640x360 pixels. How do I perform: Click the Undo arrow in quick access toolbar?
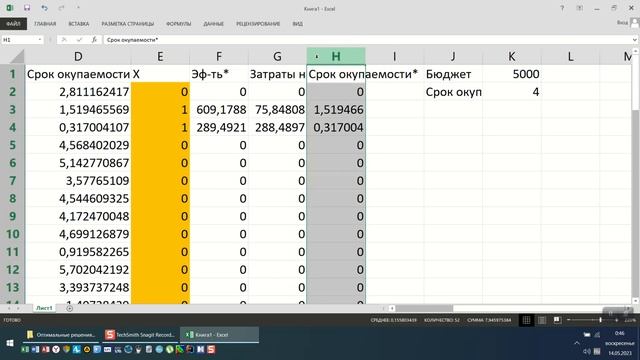[44, 8]
